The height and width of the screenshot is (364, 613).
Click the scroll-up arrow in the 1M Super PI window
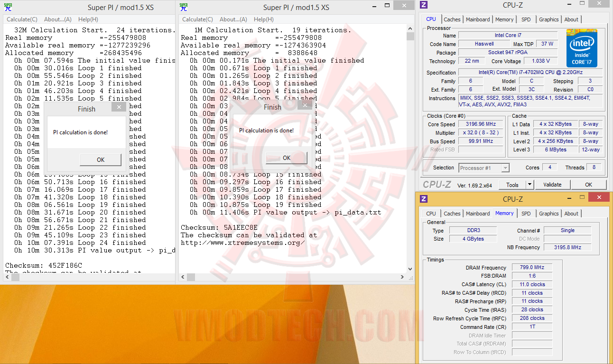pos(410,28)
